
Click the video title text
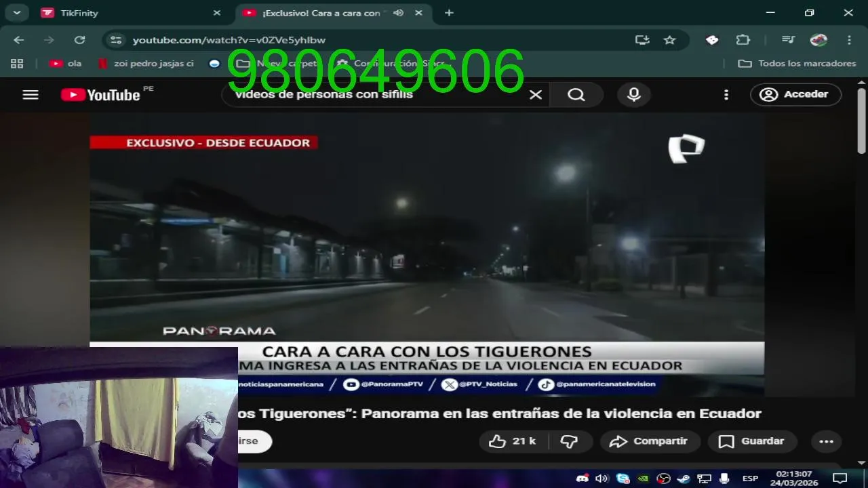(x=499, y=413)
